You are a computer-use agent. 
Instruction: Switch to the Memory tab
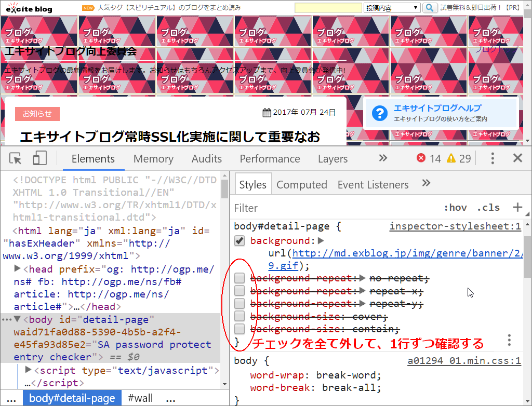click(153, 159)
